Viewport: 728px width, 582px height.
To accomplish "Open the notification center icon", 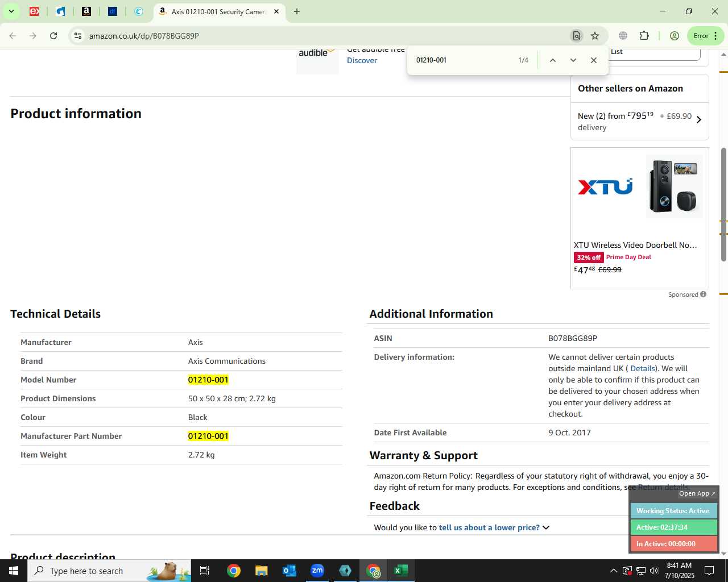I will click(x=709, y=571).
